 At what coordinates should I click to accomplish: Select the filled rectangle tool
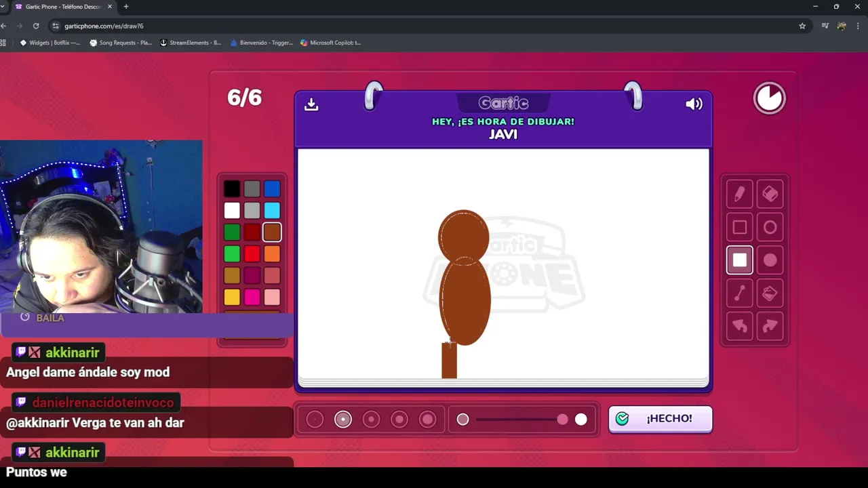coord(740,260)
